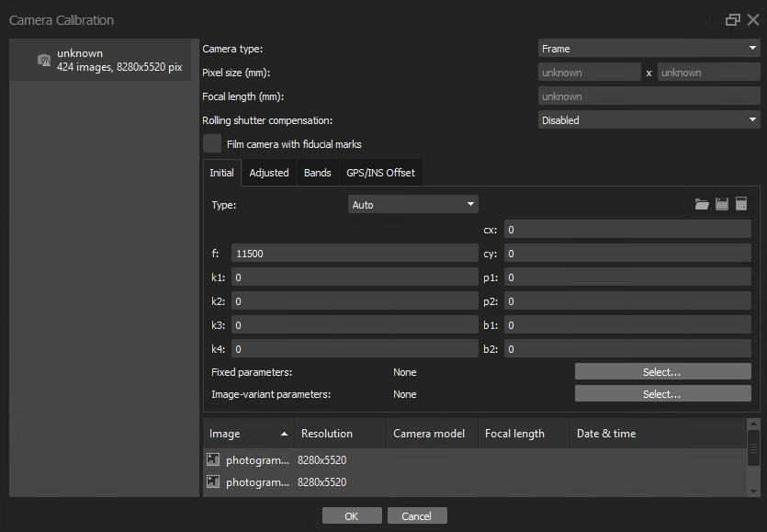Expand the Camera type Frame dropdown
767x532 pixels.
[648, 49]
